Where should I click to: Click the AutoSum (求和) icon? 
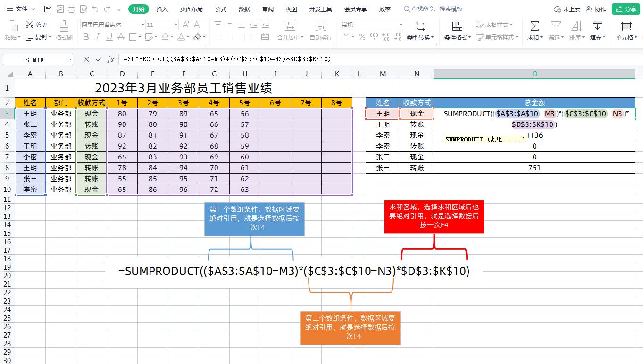click(533, 31)
